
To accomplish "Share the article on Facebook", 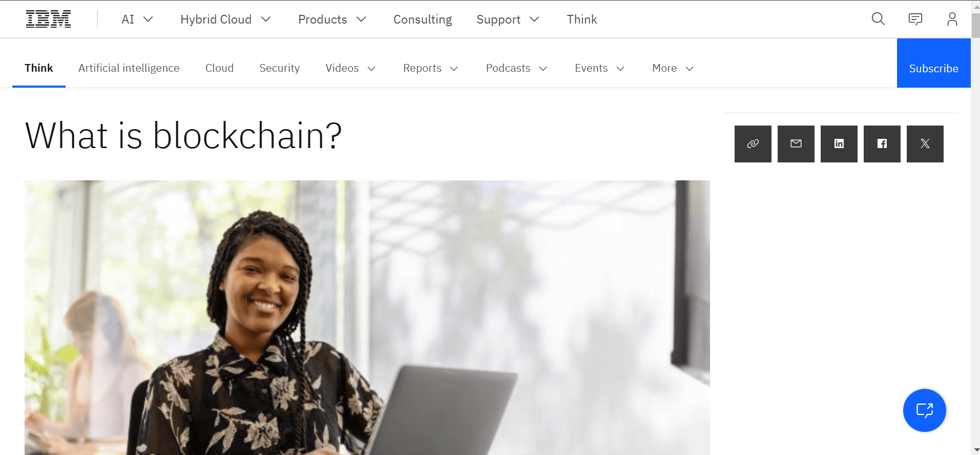I will 882,144.
